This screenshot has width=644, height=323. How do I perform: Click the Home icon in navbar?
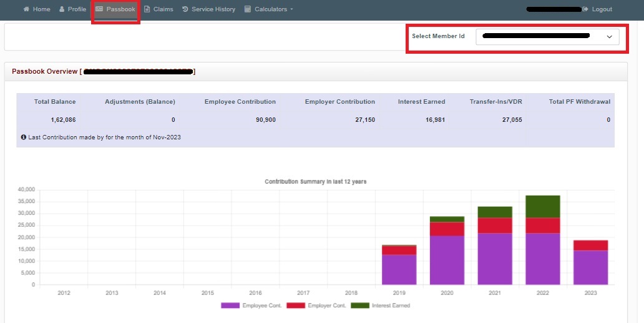tap(26, 9)
